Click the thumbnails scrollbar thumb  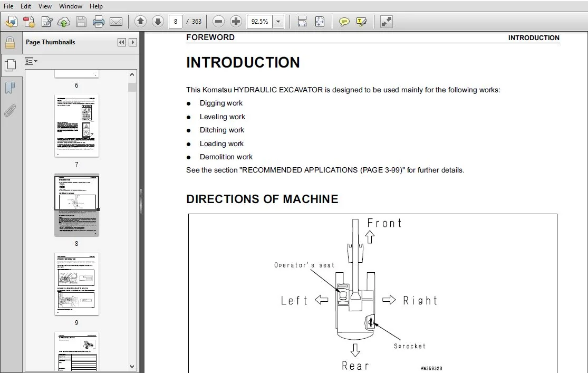(132, 87)
